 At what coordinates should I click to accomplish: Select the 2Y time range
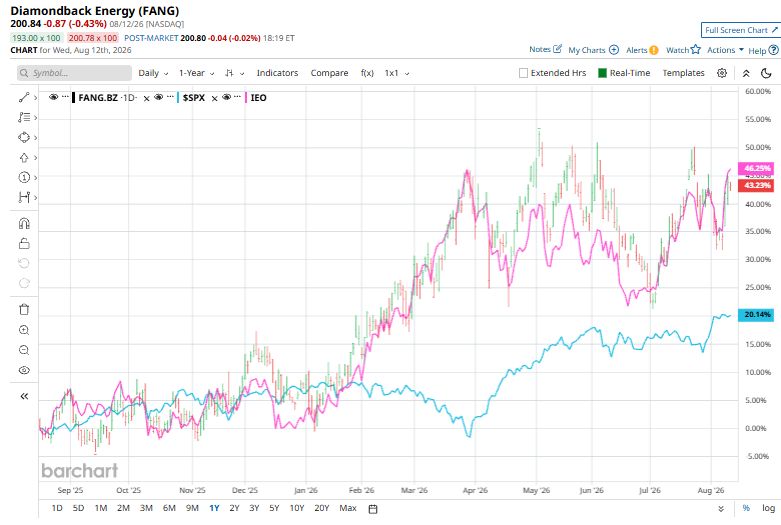(x=234, y=508)
